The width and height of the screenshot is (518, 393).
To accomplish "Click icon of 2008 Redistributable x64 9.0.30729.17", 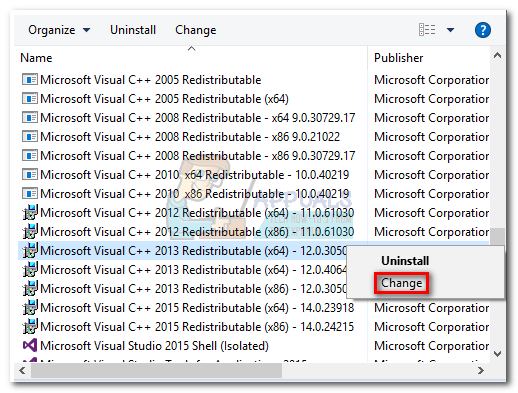I will point(30,118).
